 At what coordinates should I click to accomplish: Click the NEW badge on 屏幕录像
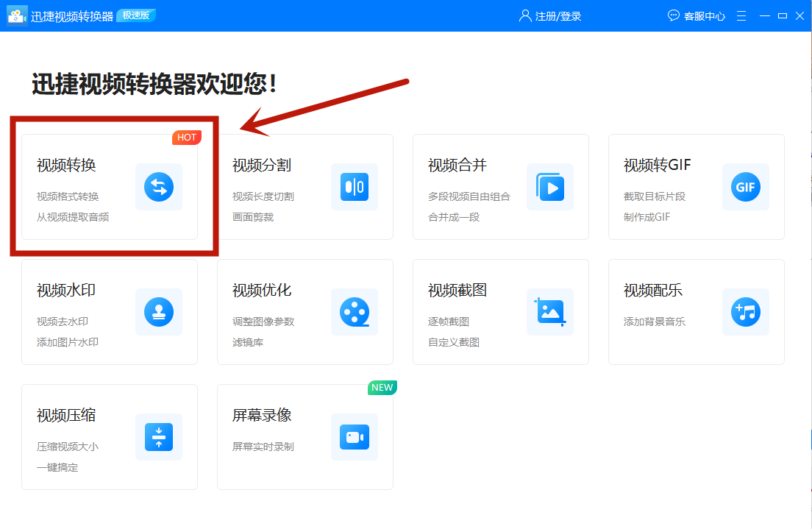[x=382, y=387]
